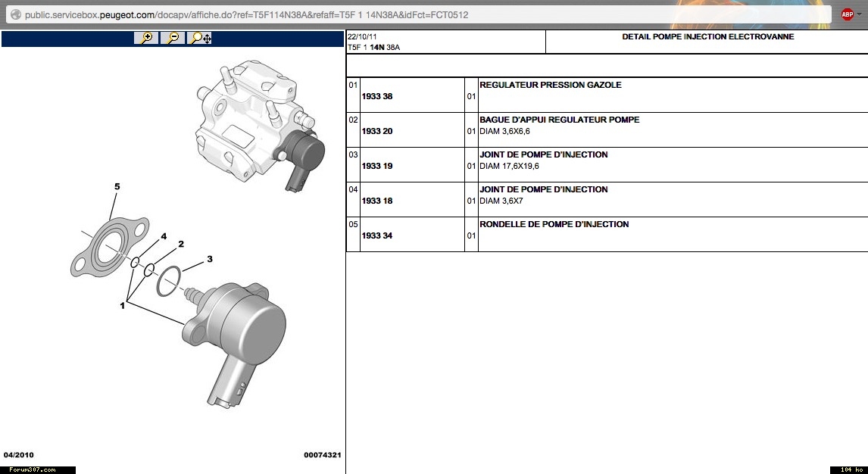The width and height of the screenshot is (868, 474).
Task: Click callout number 4 on diagram
Action: coord(164,236)
